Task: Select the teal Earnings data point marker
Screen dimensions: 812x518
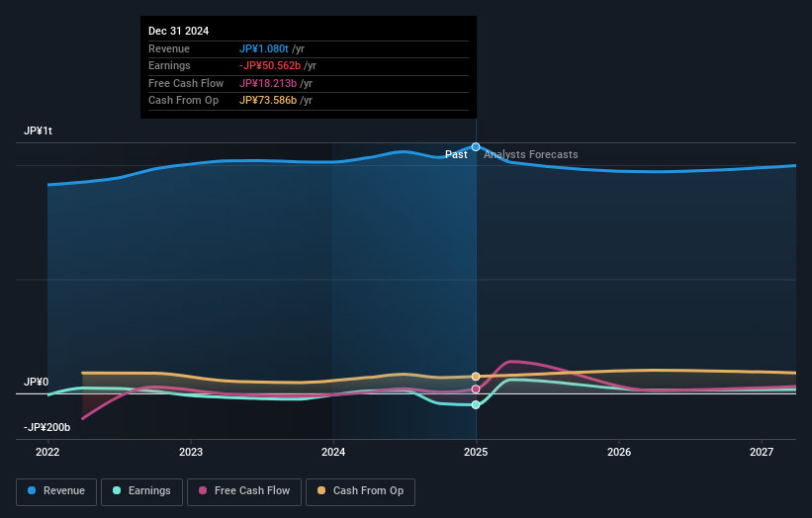Action: (476, 404)
